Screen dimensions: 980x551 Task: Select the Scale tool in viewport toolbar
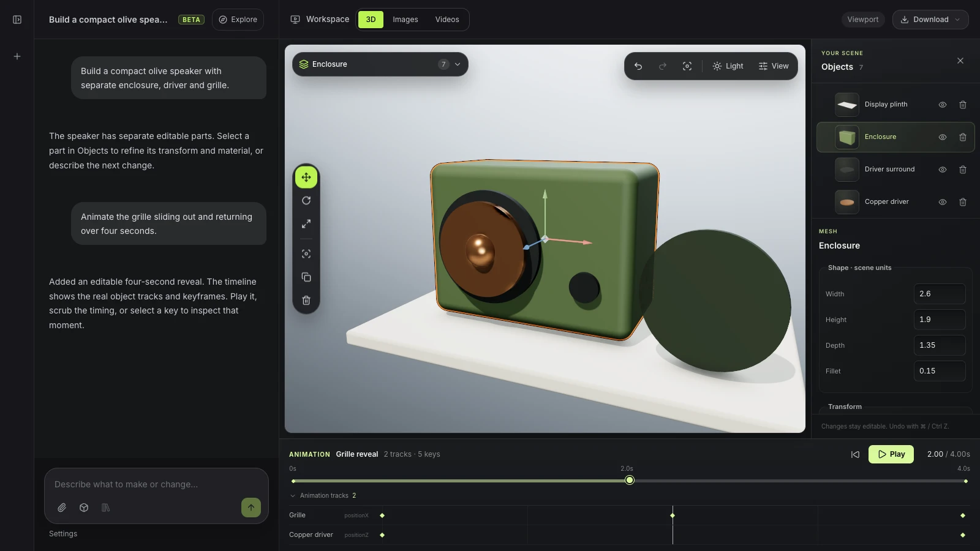[x=306, y=223]
